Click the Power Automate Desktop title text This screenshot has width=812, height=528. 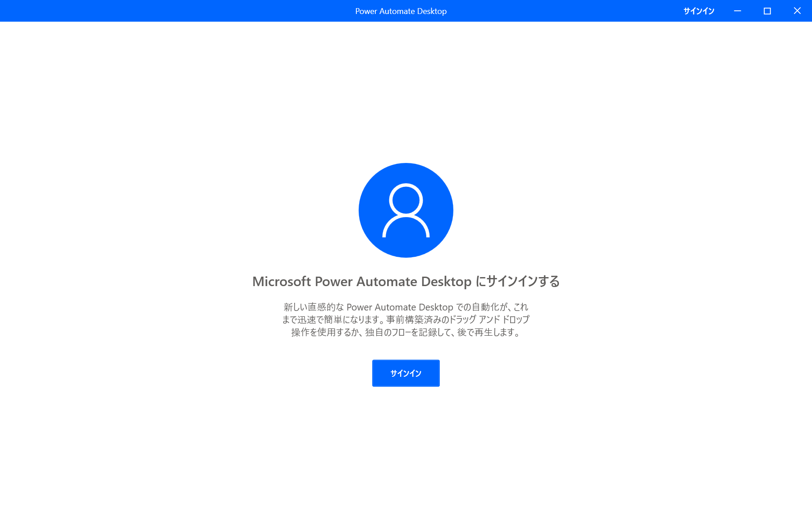pos(401,11)
